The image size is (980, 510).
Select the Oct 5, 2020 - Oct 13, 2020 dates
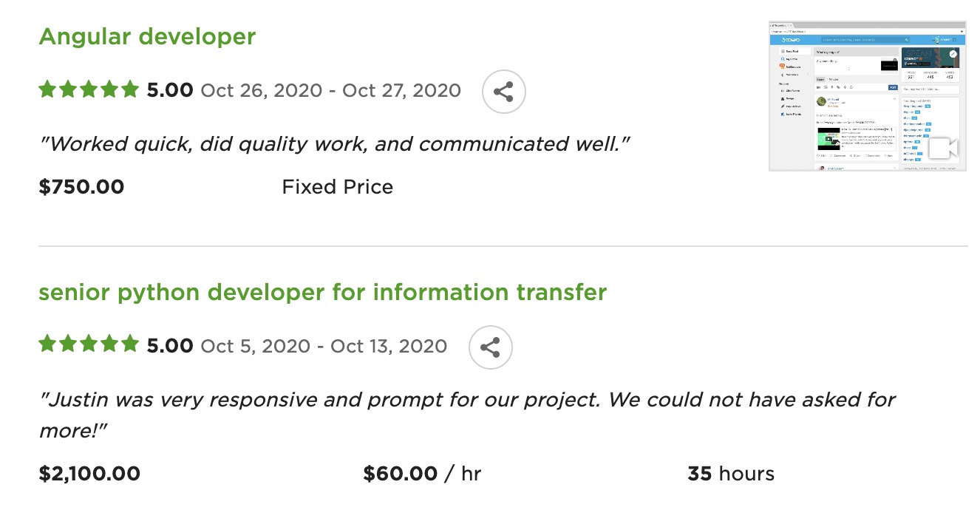point(324,346)
